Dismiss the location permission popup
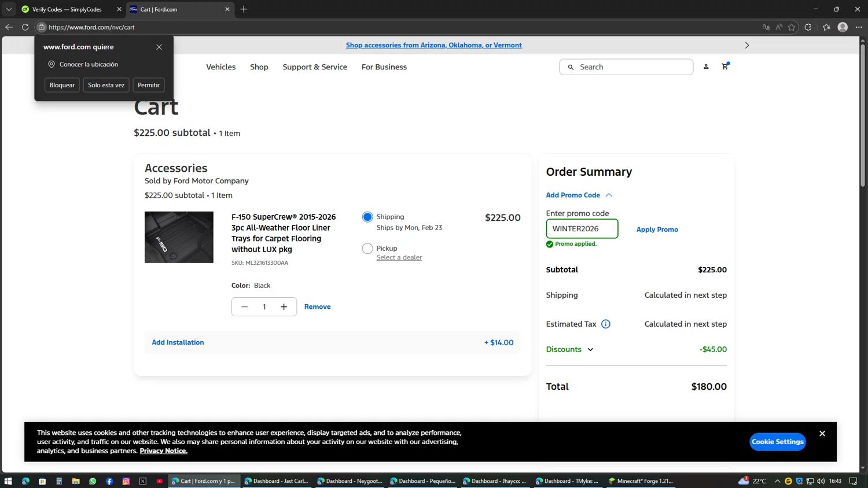The image size is (868, 488). (x=159, y=47)
